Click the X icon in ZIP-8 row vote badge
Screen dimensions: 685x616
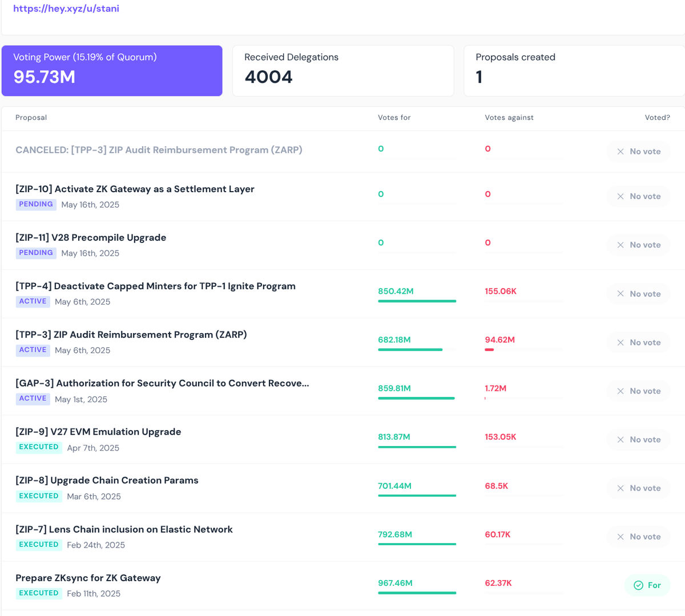[620, 488]
